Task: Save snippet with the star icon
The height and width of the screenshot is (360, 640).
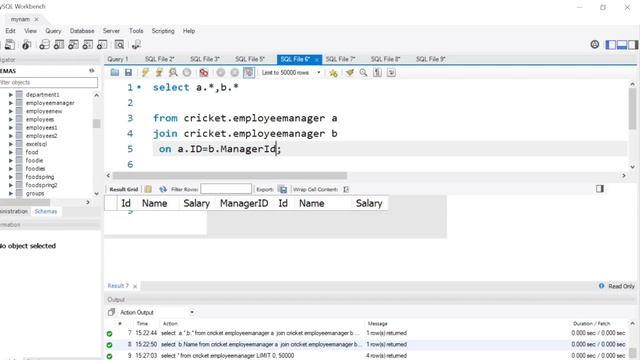Action: pyautogui.click(x=333, y=73)
